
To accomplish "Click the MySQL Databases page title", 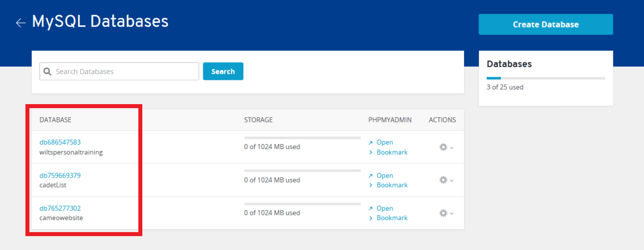I will point(100,21).
